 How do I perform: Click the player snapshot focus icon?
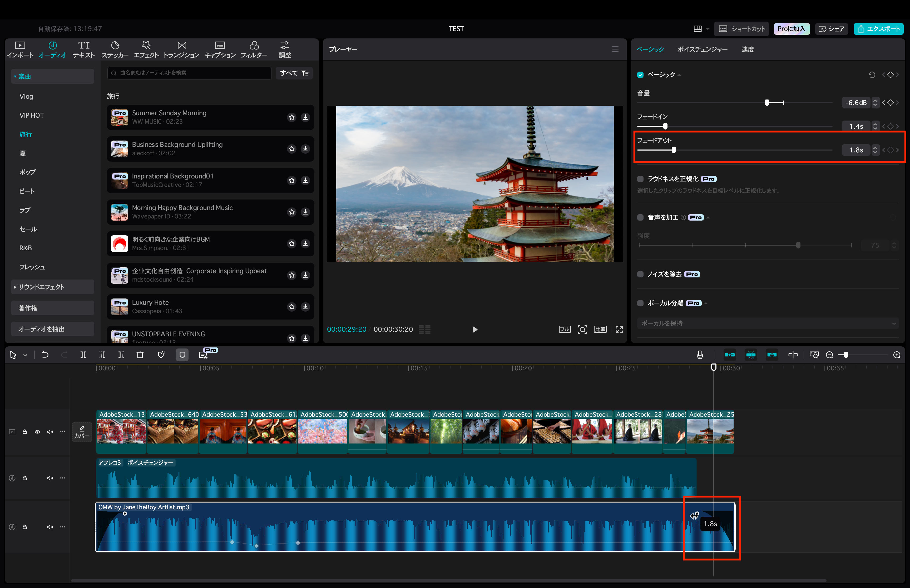point(582,329)
